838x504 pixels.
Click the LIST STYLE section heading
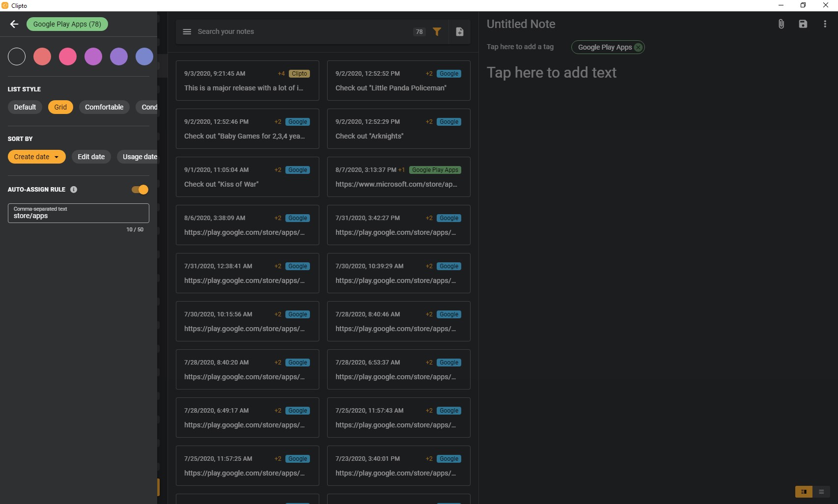[x=24, y=89]
